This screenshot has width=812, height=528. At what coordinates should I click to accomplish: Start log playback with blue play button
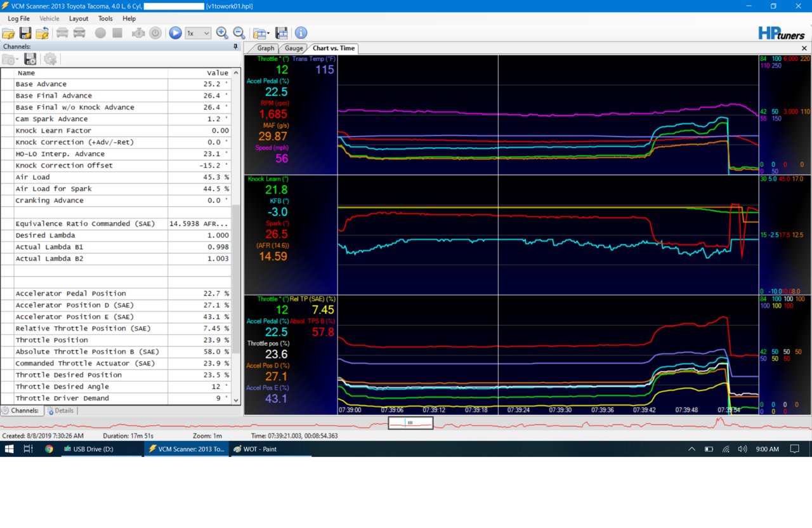click(x=175, y=33)
